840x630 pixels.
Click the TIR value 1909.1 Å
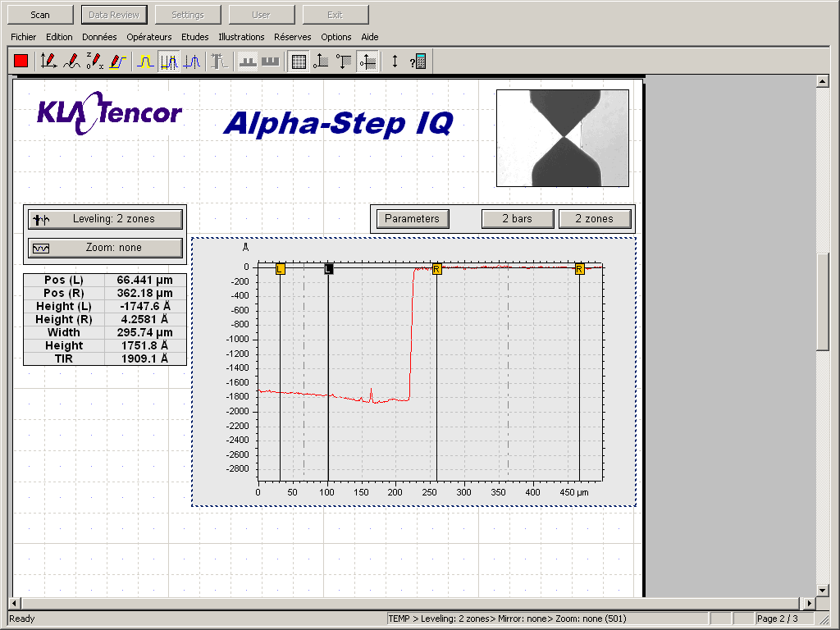[144, 359]
